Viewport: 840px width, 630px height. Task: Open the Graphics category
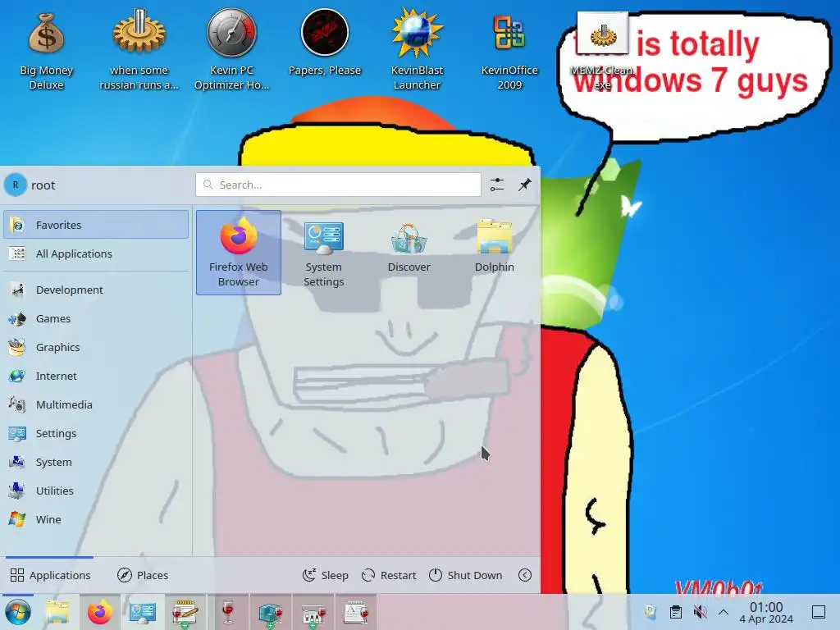96,347
